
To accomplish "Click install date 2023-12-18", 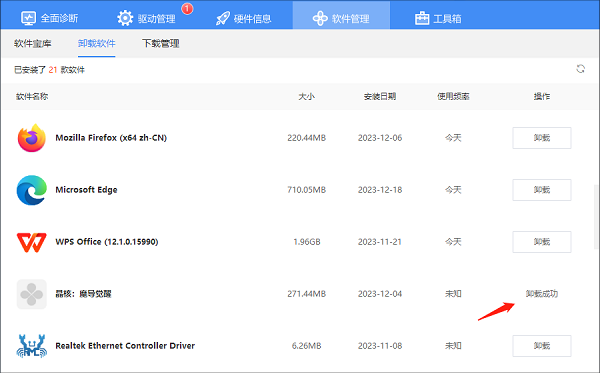I will pyautogui.click(x=380, y=190).
